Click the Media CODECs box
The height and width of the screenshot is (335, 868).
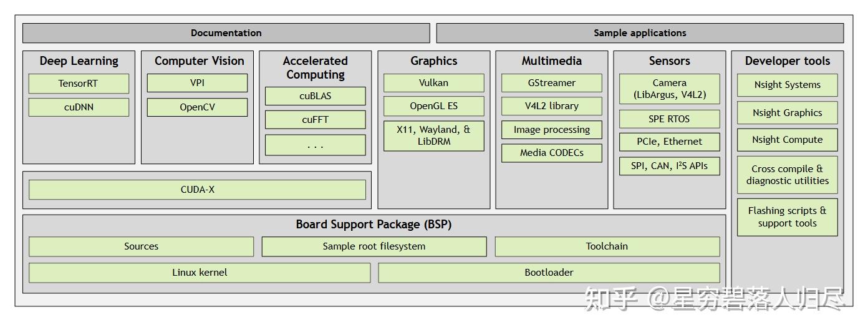[552, 153]
